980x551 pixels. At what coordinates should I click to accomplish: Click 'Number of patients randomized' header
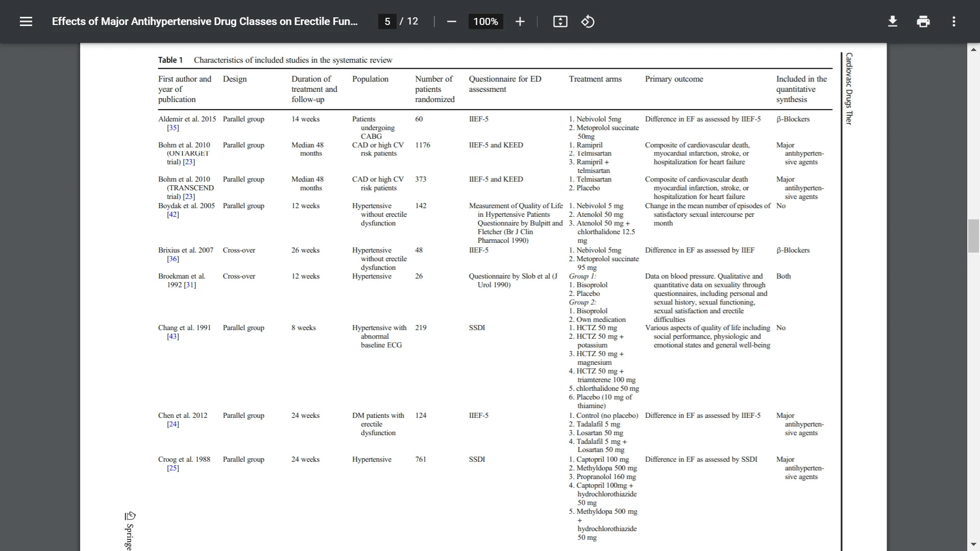pyautogui.click(x=434, y=89)
